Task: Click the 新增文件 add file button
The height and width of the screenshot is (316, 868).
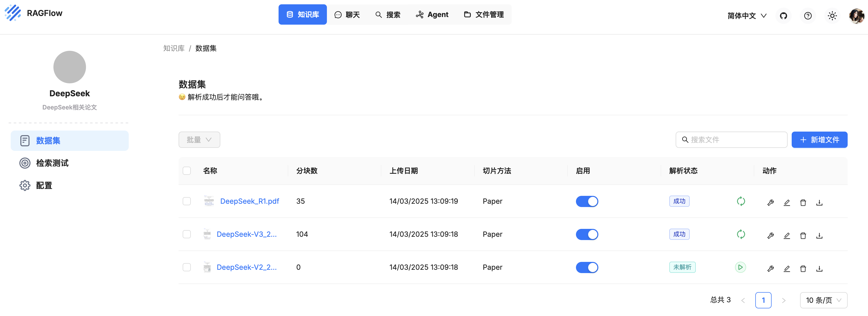Action: (x=819, y=140)
